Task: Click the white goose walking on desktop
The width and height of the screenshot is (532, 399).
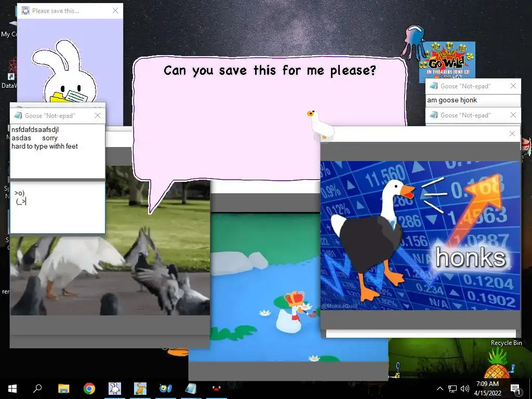Action: pyautogui.click(x=320, y=125)
